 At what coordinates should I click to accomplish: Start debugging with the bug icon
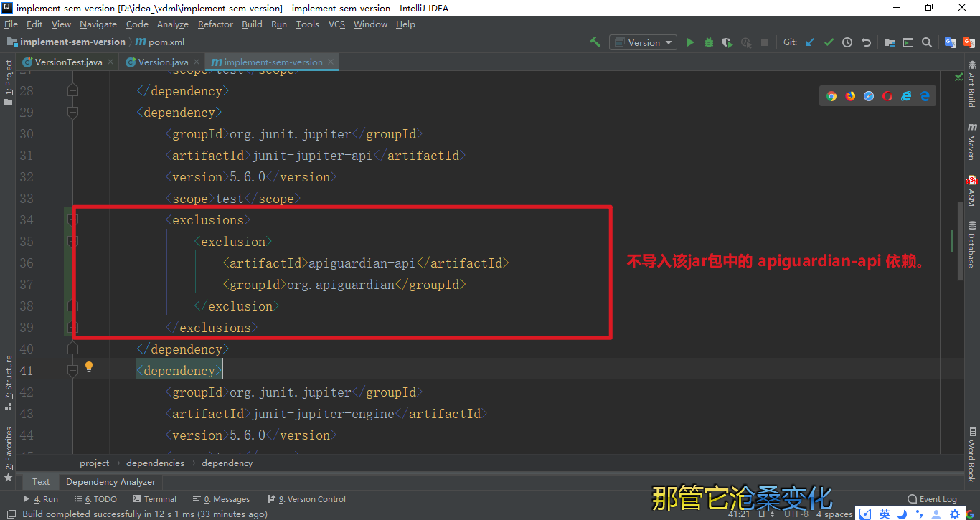[709, 42]
